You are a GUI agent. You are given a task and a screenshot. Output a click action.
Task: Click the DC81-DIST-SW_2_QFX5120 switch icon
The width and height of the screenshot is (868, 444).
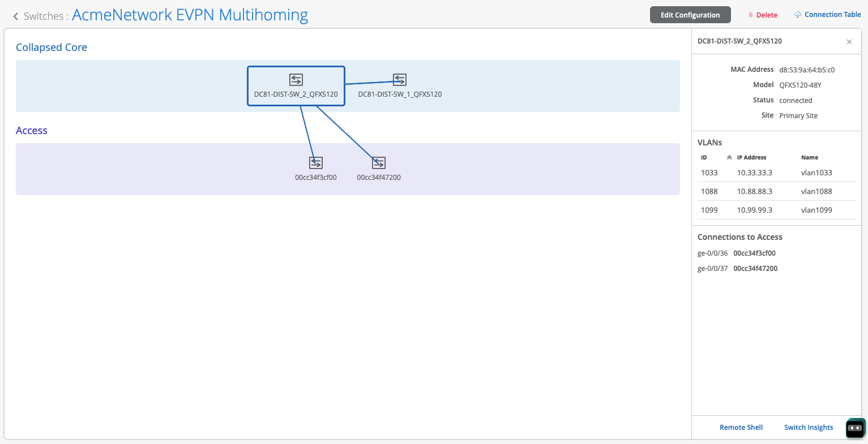(x=296, y=80)
